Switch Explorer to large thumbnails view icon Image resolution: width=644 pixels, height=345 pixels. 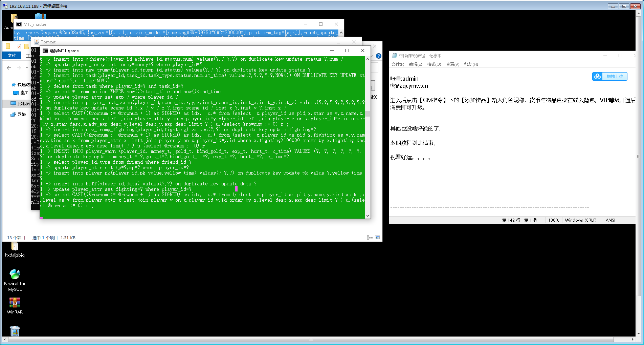[x=377, y=238]
